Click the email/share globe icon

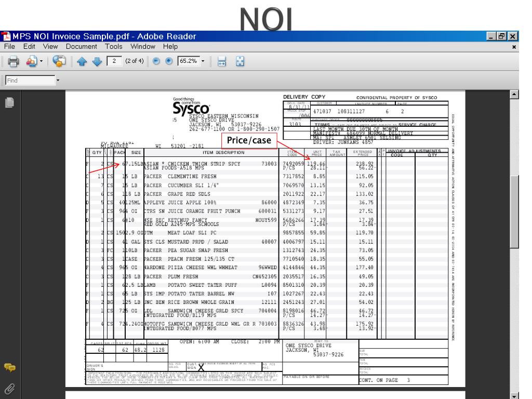pos(59,61)
